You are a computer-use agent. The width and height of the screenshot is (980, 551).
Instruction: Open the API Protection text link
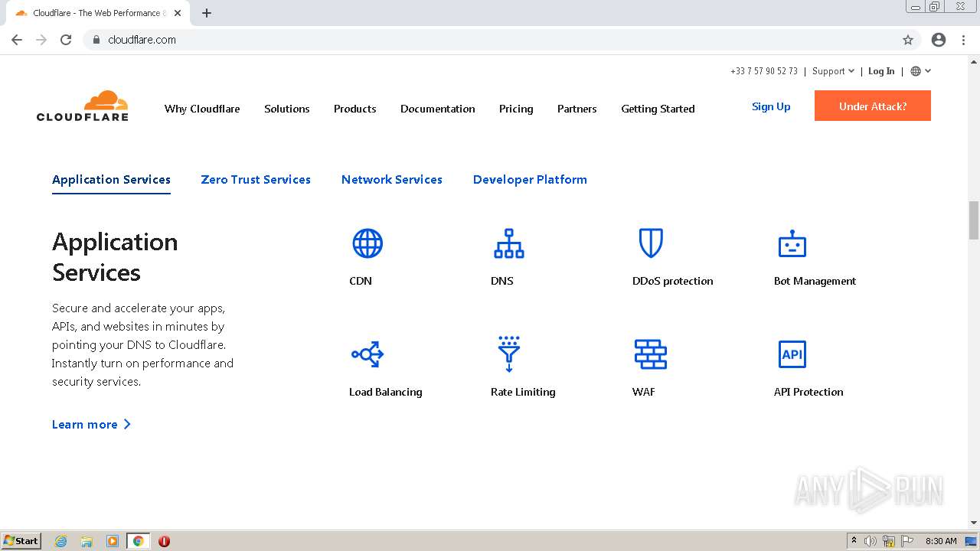pos(808,392)
